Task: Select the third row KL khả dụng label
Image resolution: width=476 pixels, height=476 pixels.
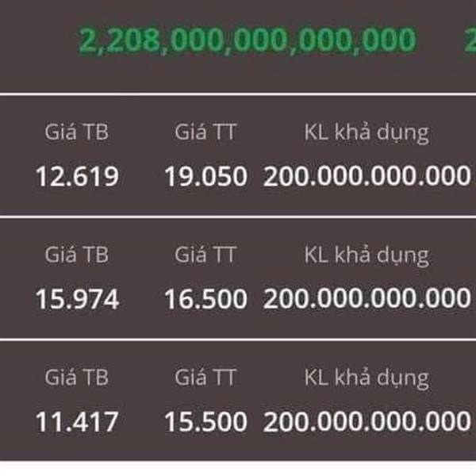Action: coord(367,379)
